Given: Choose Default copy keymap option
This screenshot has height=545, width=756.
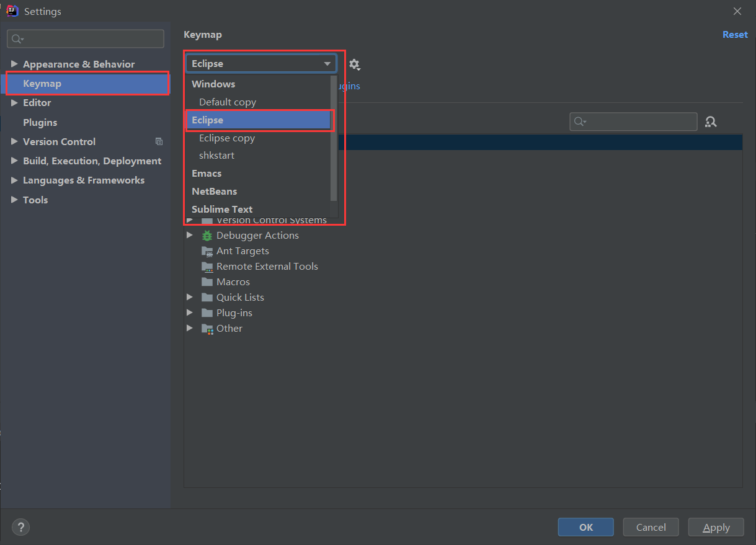Looking at the screenshot, I should click(258, 102).
